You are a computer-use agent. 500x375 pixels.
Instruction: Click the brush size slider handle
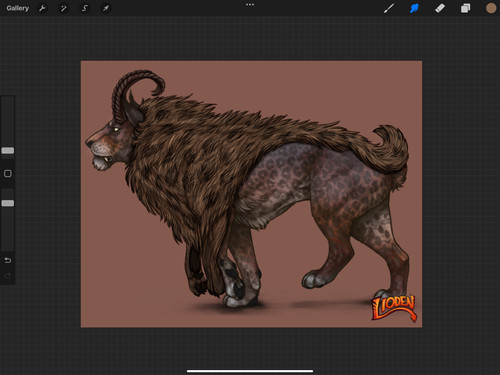click(x=8, y=151)
